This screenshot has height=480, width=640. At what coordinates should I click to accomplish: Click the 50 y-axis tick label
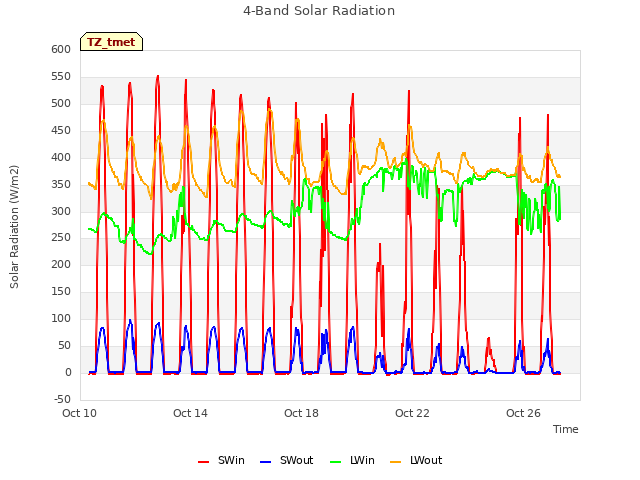tap(64, 345)
